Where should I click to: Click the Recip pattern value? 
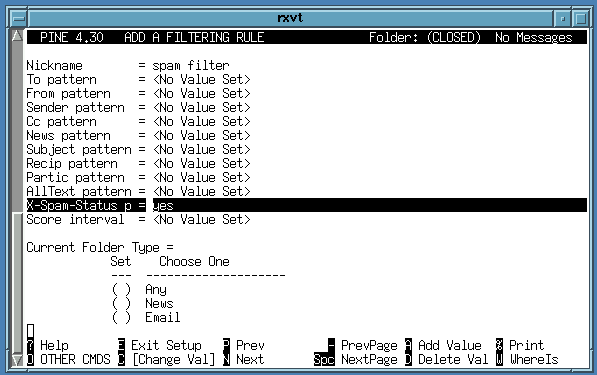202,164
